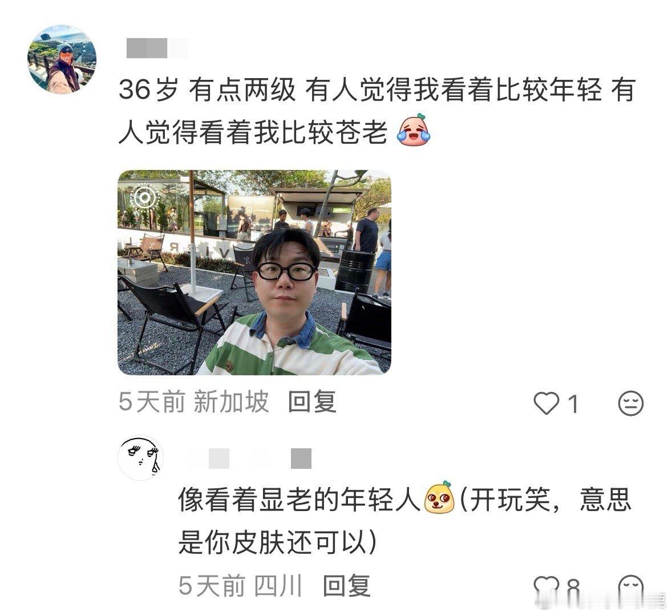Like the Sichuan reply with its heart icon

tap(546, 586)
